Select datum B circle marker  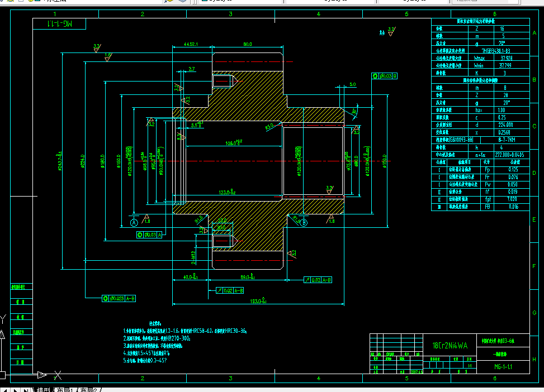[x=304, y=222]
